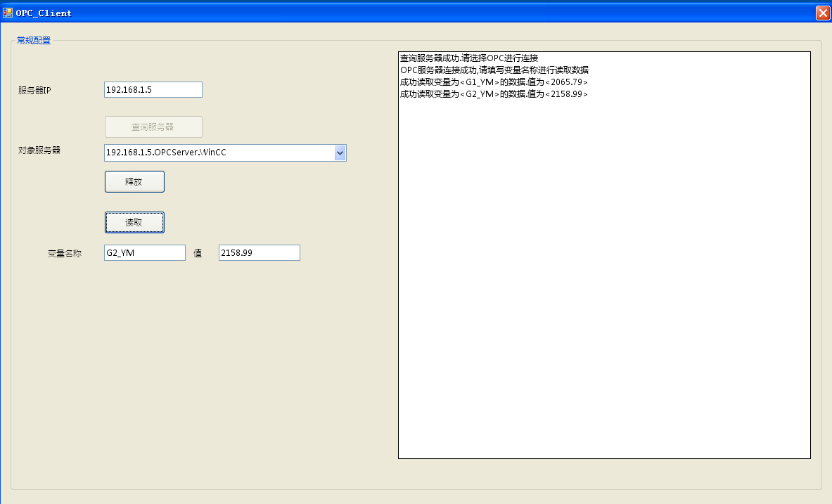This screenshot has width=832, height=504.
Task: Click the log line for G2_YM value 2158.99
Action: pyautogui.click(x=494, y=94)
